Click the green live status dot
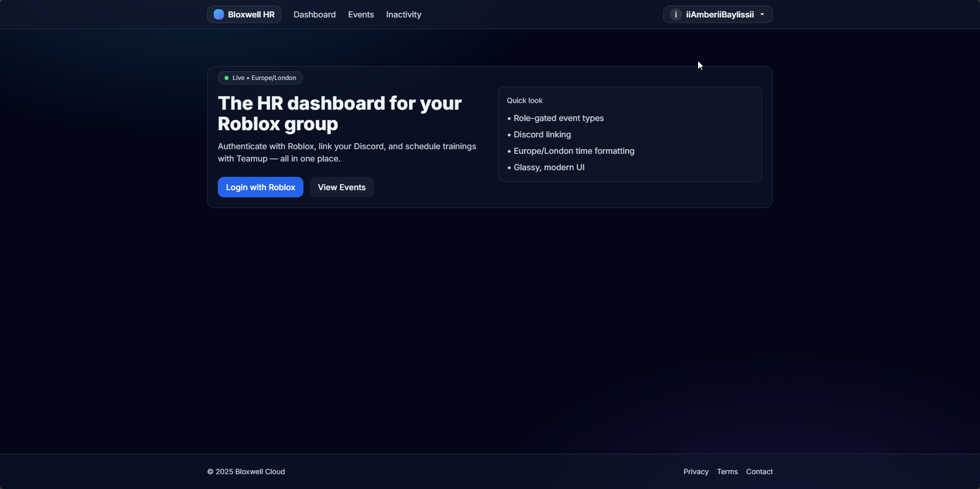The height and width of the screenshot is (489, 980). click(227, 78)
